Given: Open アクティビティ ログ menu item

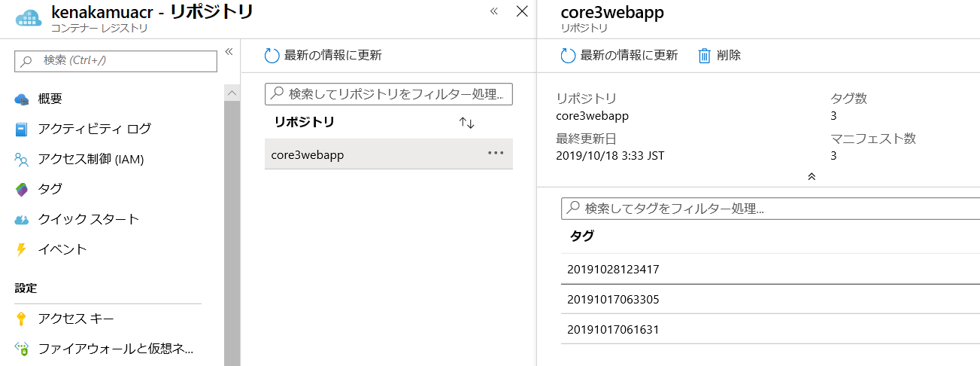Looking at the screenshot, I should [94, 129].
